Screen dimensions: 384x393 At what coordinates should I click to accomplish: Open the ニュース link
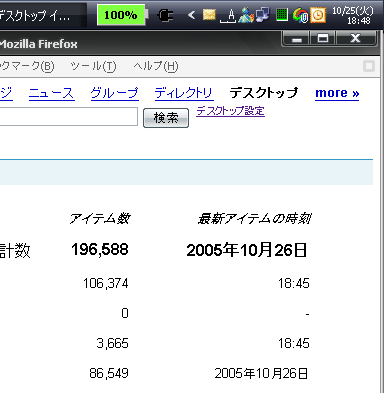tap(51, 93)
